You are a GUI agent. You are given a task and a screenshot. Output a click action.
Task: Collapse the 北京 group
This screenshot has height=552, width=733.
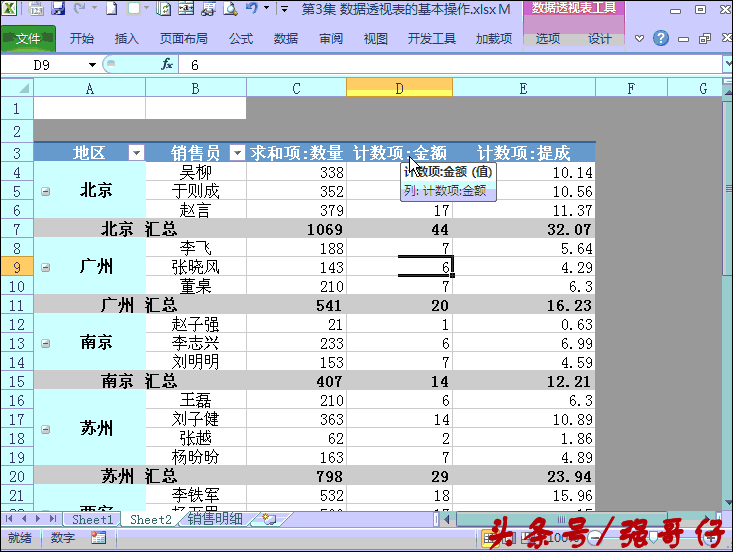45,191
